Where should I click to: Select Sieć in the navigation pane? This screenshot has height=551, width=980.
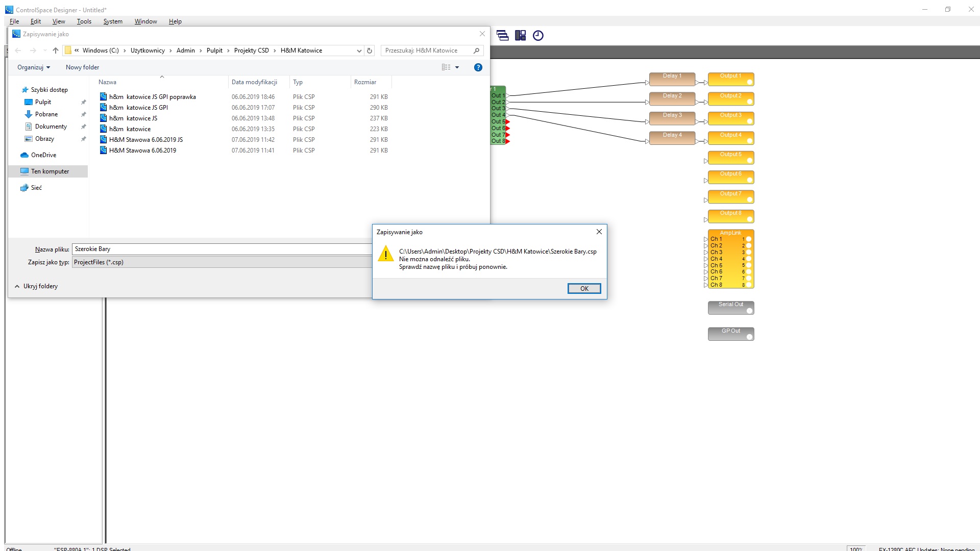pos(36,188)
